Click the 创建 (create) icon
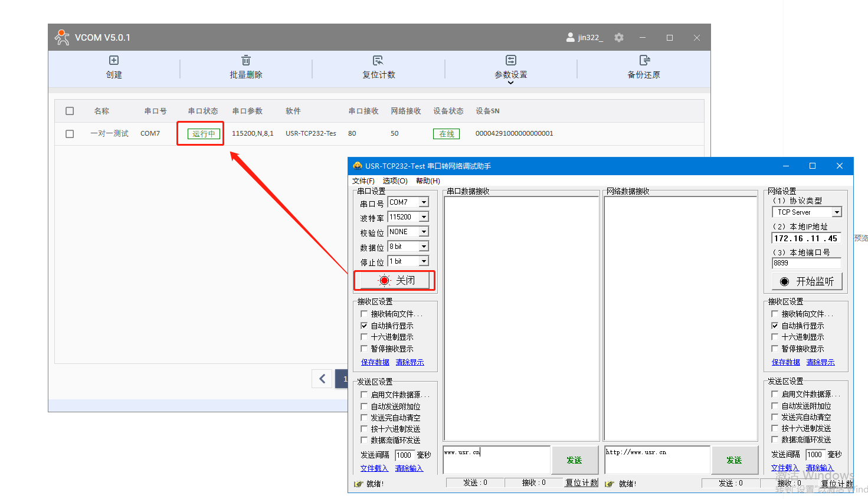Viewport: 868px width, 499px height. (114, 61)
